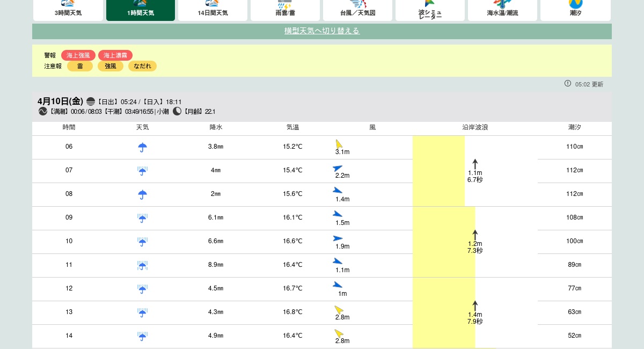This screenshot has height=349, width=644.
Task: Open the 海水温/潮流 tab
Action: click(x=502, y=10)
